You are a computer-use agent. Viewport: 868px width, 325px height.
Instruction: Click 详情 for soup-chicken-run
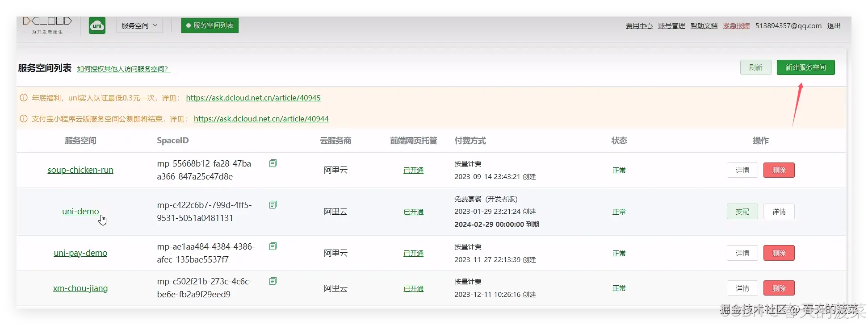coord(742,170)
